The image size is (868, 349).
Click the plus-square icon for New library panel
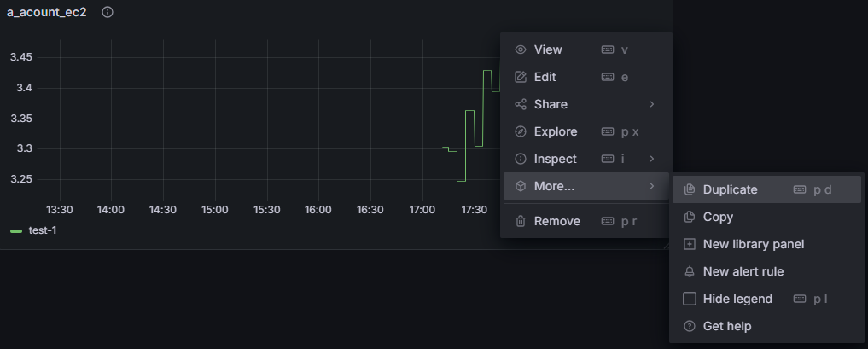point(690,244)
